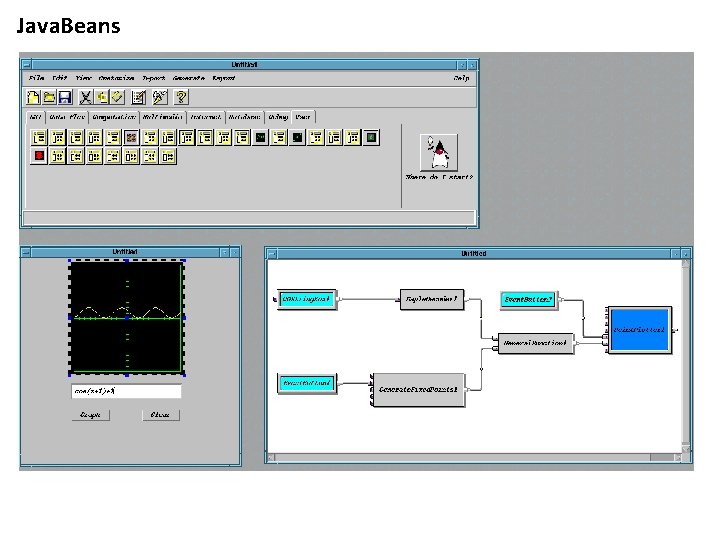Click the Graph button under the plot
720x540 pixels.
(90, 415)
